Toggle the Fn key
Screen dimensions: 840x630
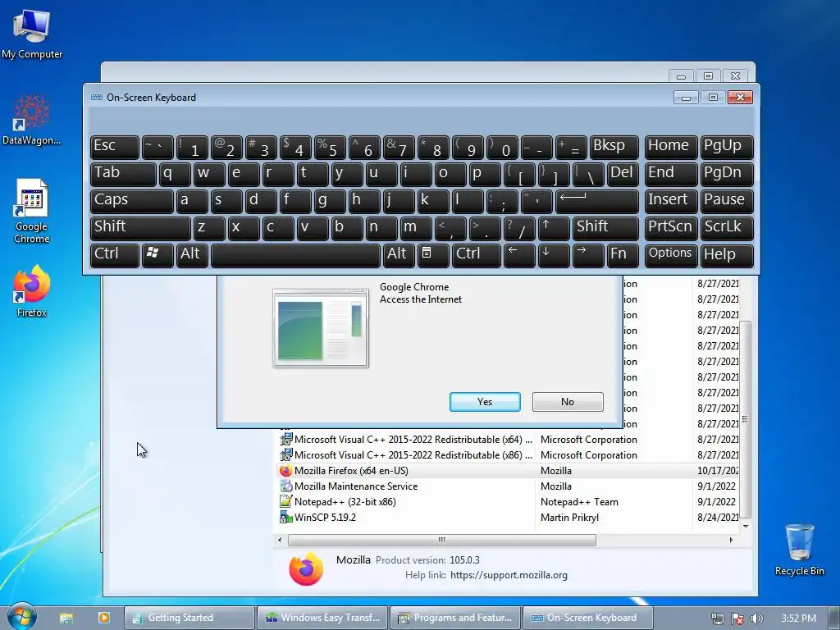coord(623,255)
